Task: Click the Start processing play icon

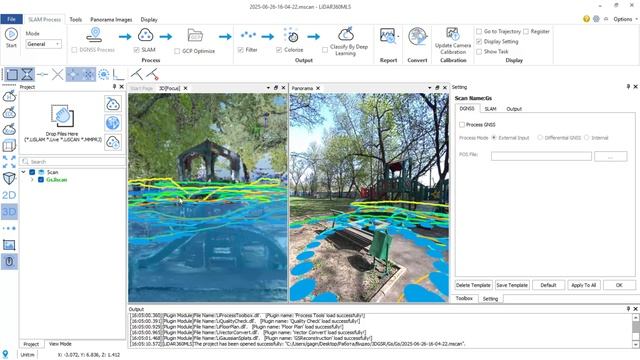Action: 11,34
